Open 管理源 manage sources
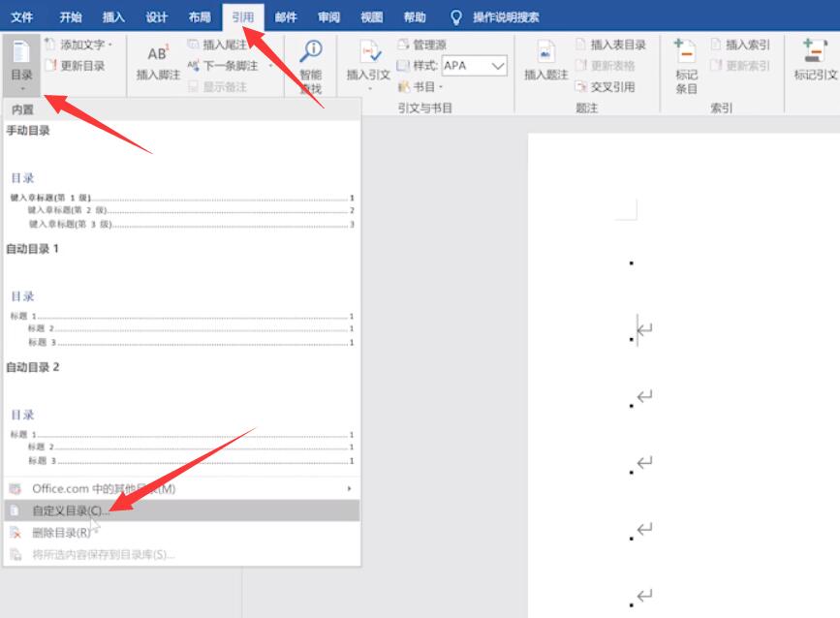Screen dimensions: 840x618 (422, 45)
